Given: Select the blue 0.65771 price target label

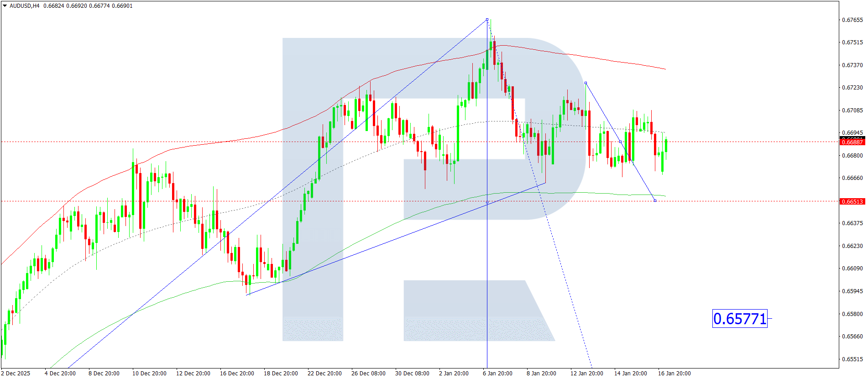Looking at the screenshot, I should (739, 319).
